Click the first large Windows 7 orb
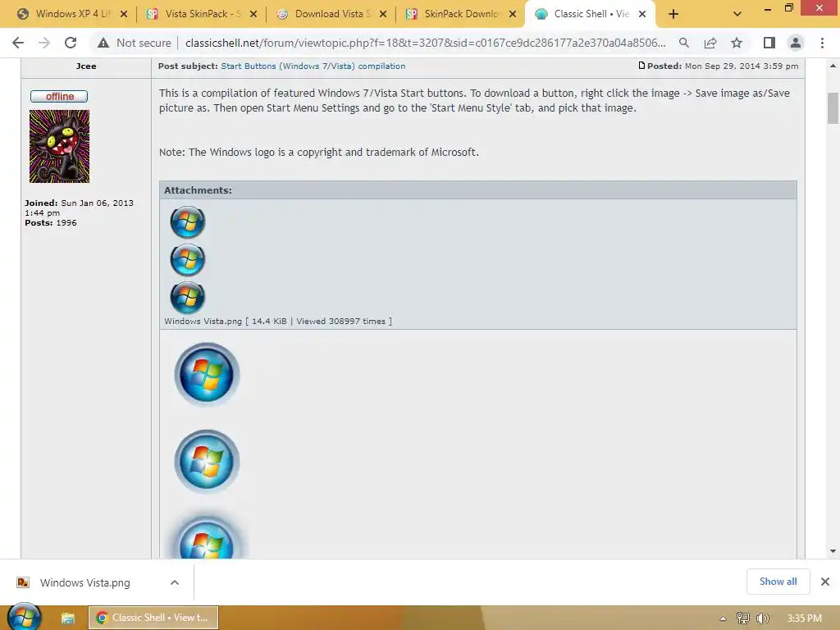This screenshot has width=840, height=630. (207, 374)
